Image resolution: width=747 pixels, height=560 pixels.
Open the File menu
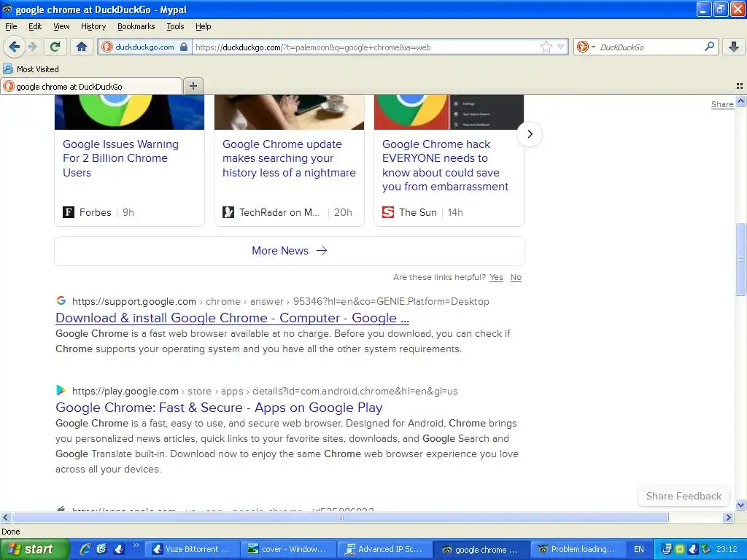pos(11,26)
